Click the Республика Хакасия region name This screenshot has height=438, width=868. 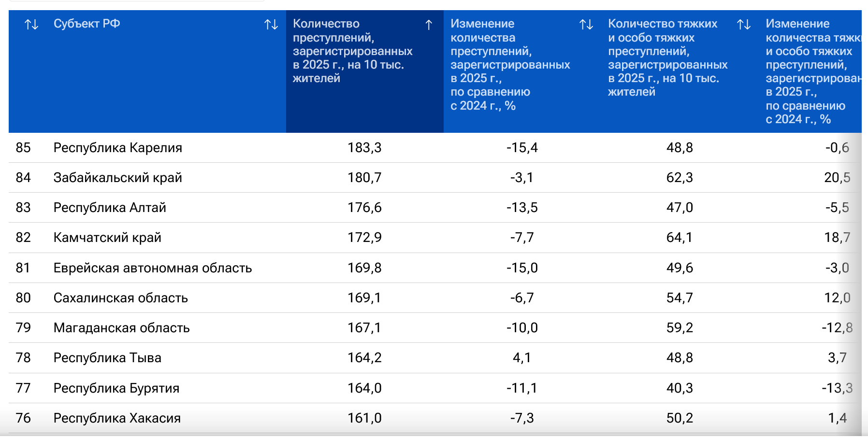tap(117, 418)
